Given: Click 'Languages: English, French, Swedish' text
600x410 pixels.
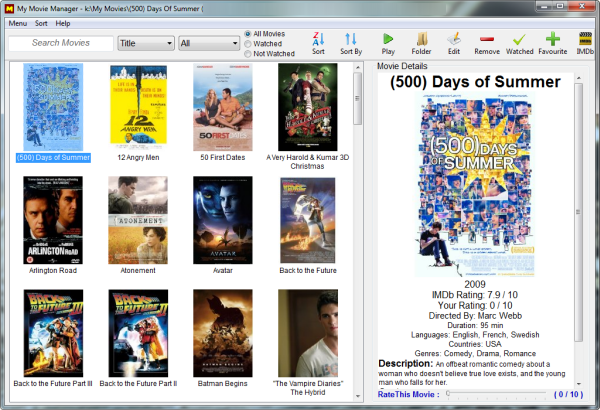Looking at the screenshot, I should [475, 335].
